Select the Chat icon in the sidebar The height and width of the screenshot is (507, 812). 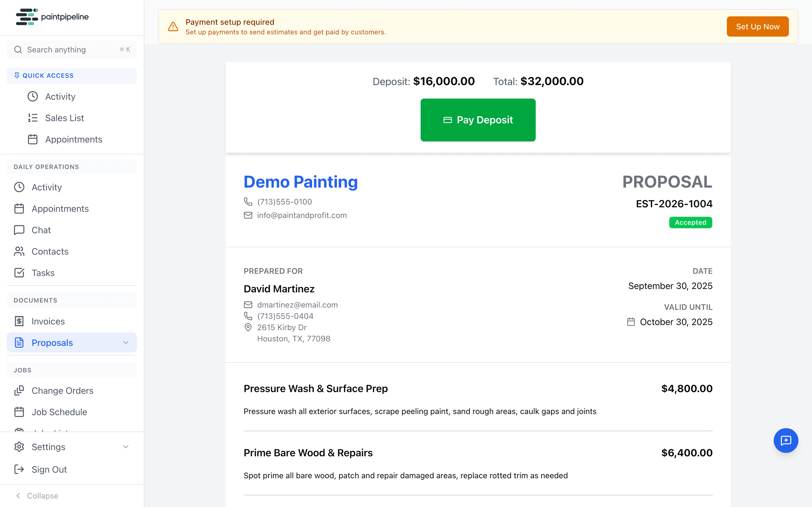click(19, 230)
